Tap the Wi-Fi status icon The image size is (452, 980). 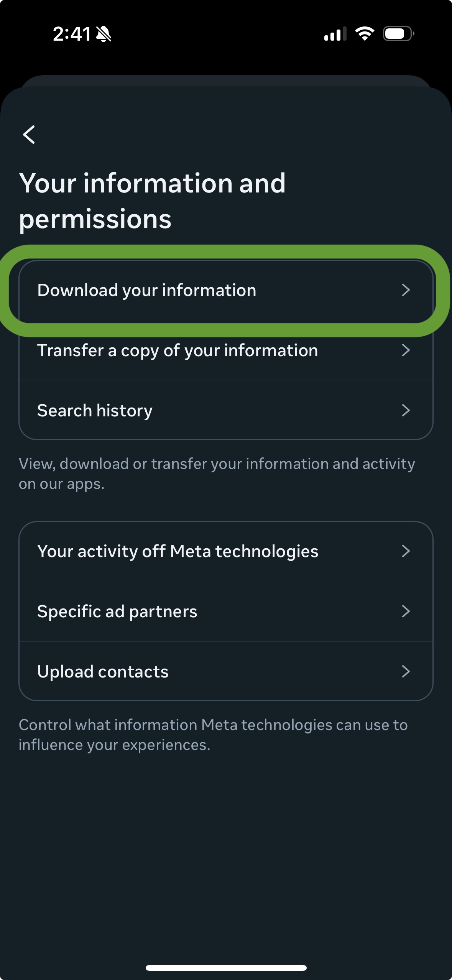[x=365, y=34]
